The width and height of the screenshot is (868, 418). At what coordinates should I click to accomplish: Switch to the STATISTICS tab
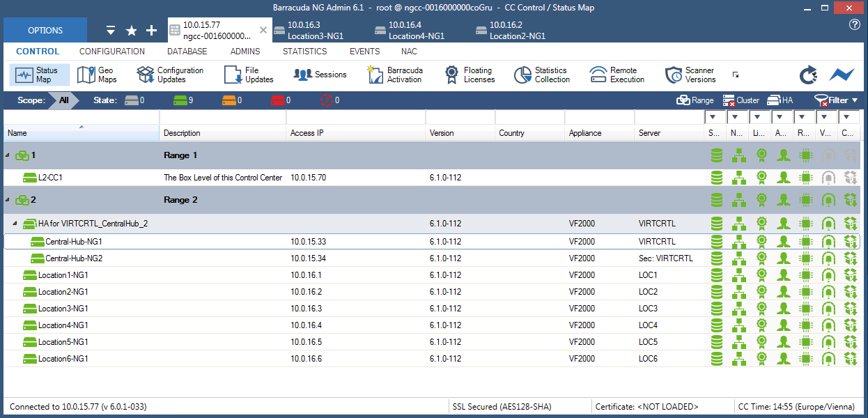tap(305, 52)
